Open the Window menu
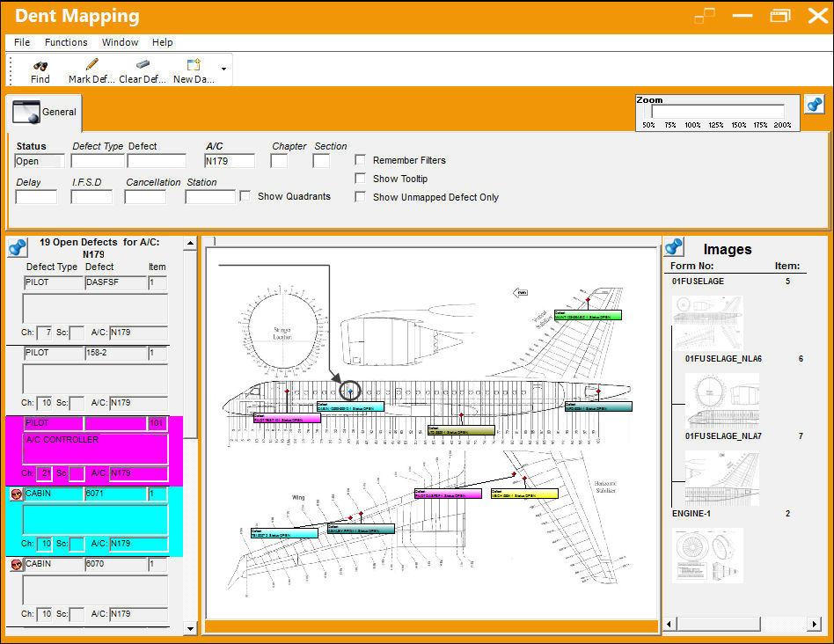The image size is (834, 644). point(121,42)
